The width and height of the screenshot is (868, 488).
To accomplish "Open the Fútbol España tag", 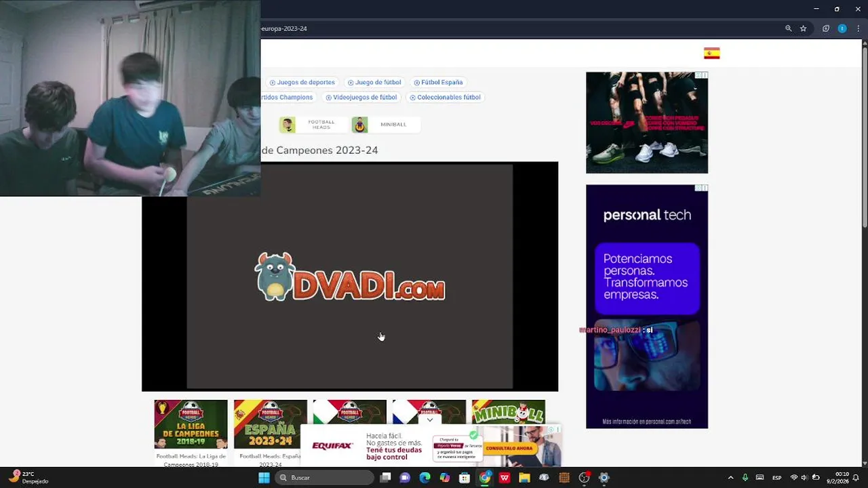I will tap(438, 82).
